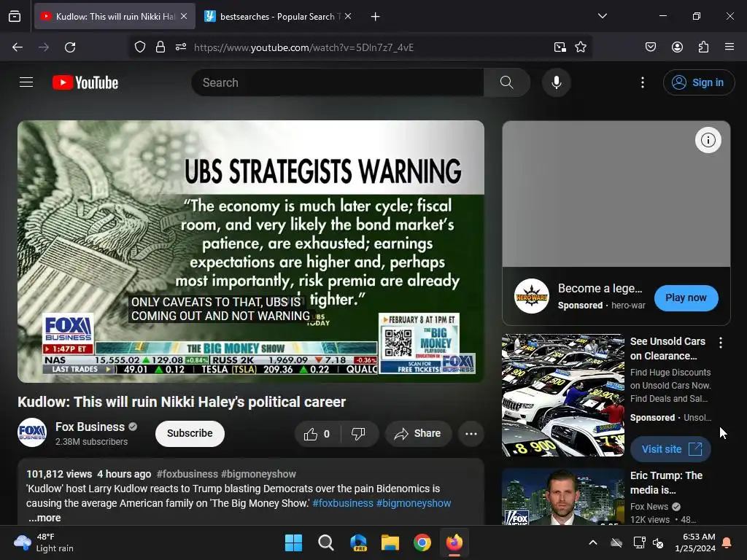List all tabs dropdown arrow
The height and width of the screenshot is (560, 747).
click(602, 16)
